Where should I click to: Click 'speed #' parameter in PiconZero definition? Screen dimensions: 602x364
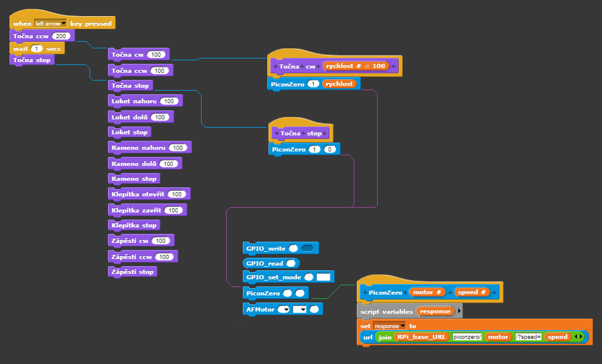coord(472,292)
